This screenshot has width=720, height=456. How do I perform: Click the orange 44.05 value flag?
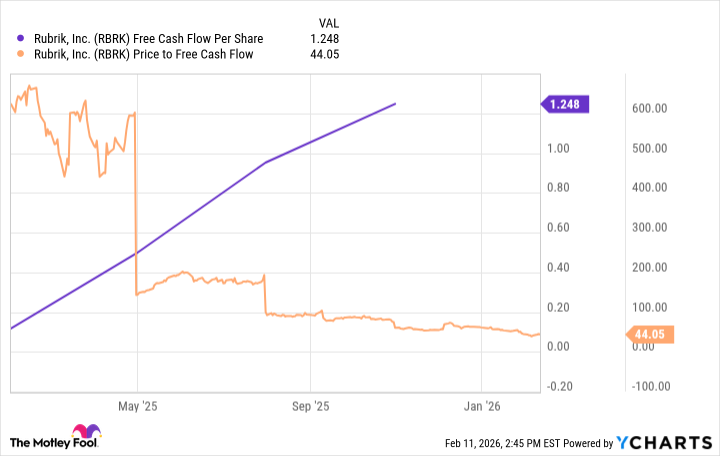click(651, 335)
